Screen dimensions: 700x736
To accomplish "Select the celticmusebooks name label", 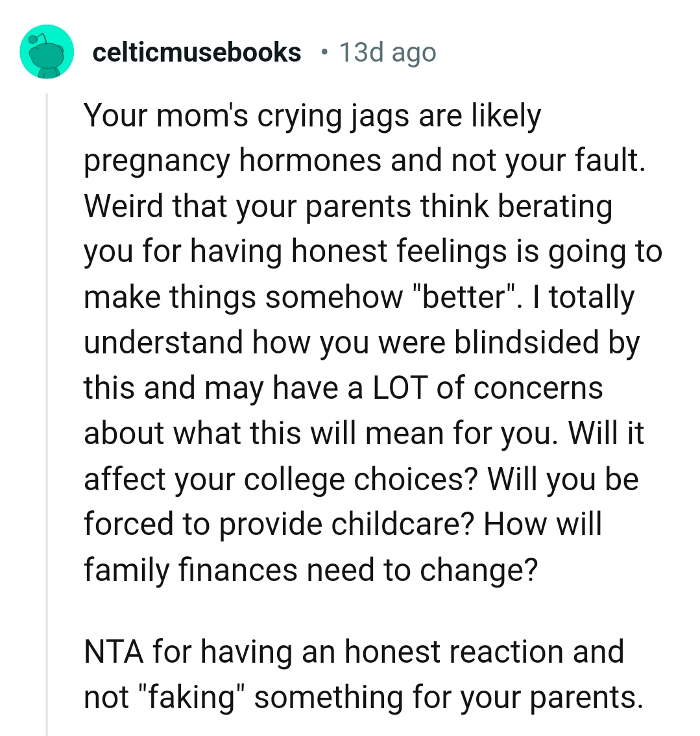I will 197,52.
